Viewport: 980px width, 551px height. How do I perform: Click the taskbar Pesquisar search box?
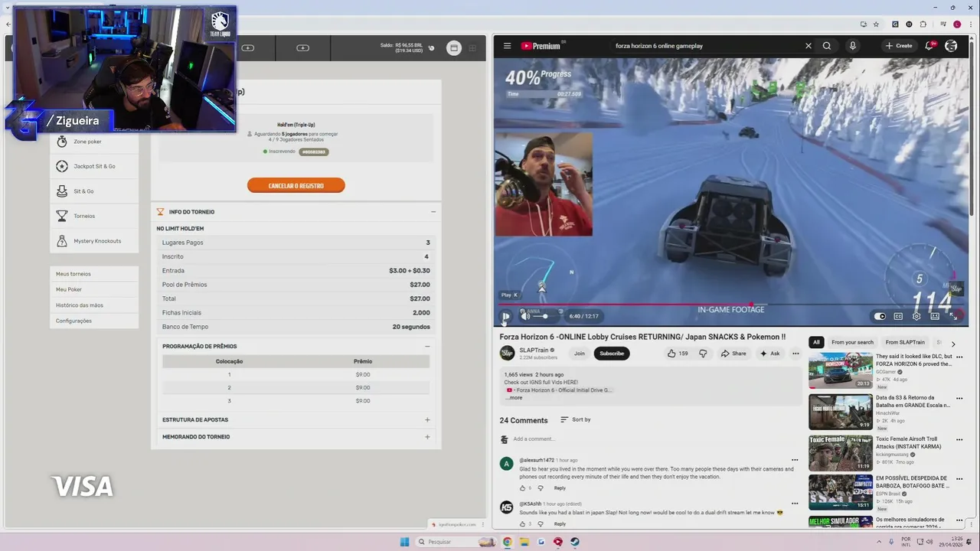coord(456,542)
